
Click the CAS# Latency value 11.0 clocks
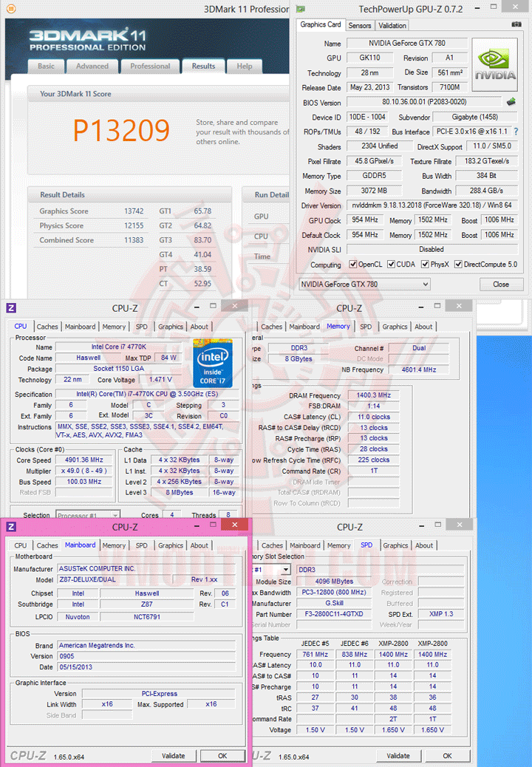pyautogui.click(x=374, y=417)
